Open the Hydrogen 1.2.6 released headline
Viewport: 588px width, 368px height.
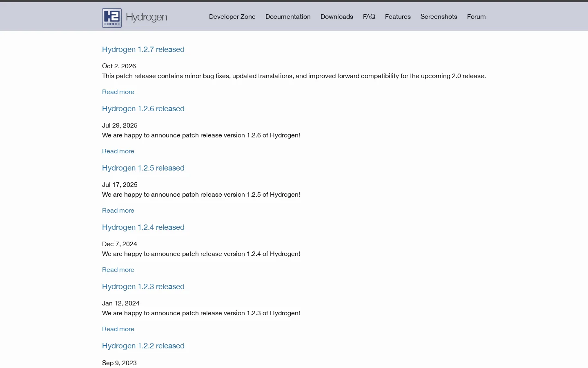point(143,109)
